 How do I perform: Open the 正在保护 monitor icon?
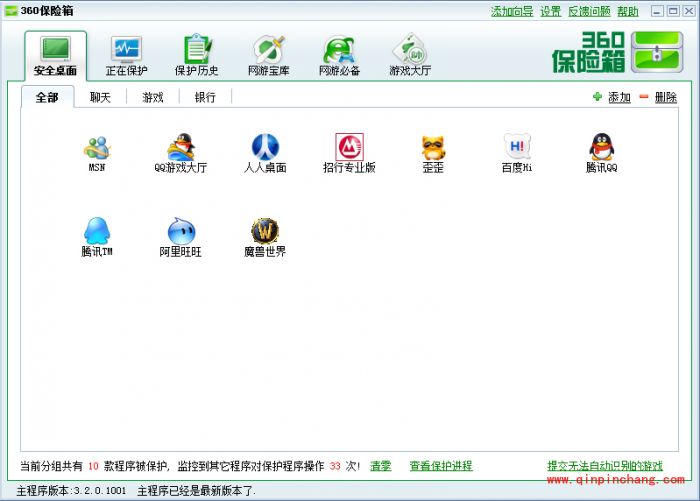[126, 49]
